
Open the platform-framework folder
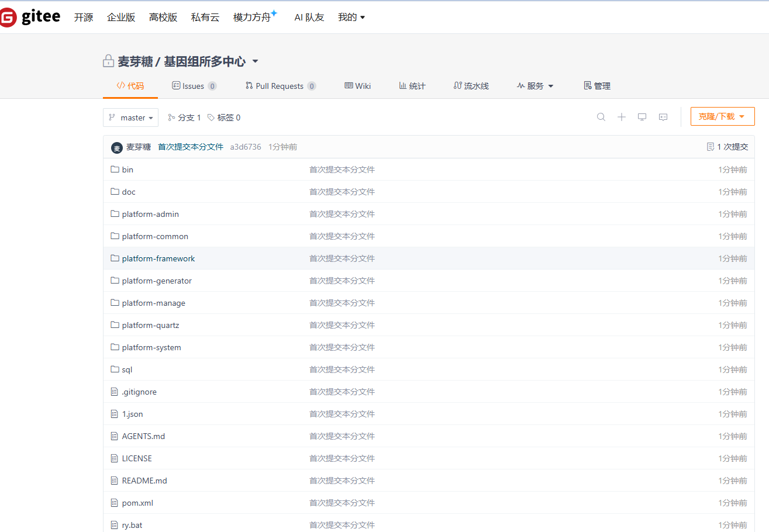[158, 258]
